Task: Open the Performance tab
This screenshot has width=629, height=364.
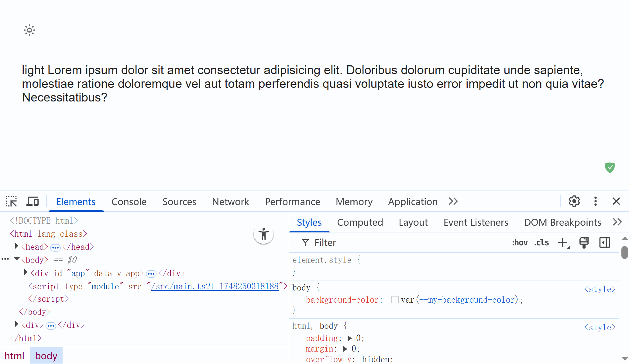Action: 292,202
